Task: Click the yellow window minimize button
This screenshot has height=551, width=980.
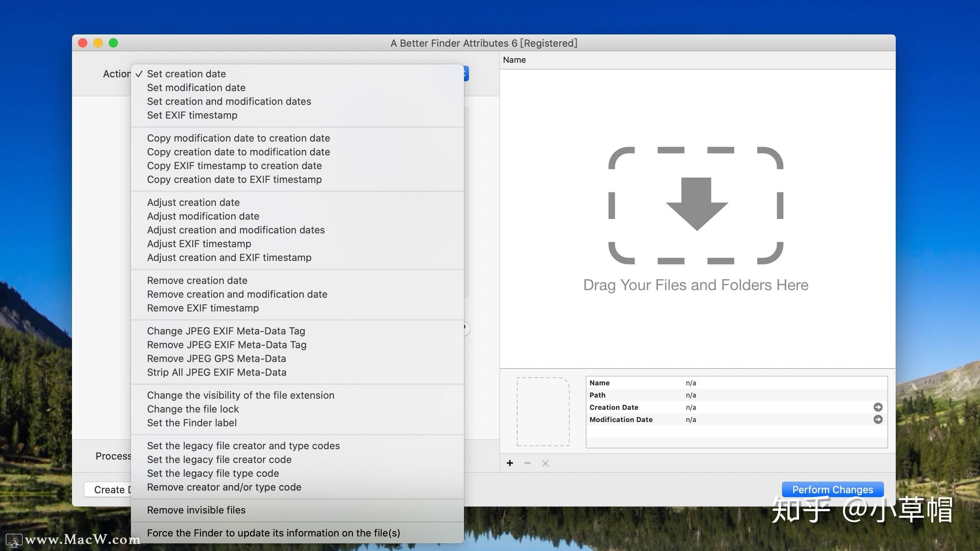Action: tap(98, 43)
